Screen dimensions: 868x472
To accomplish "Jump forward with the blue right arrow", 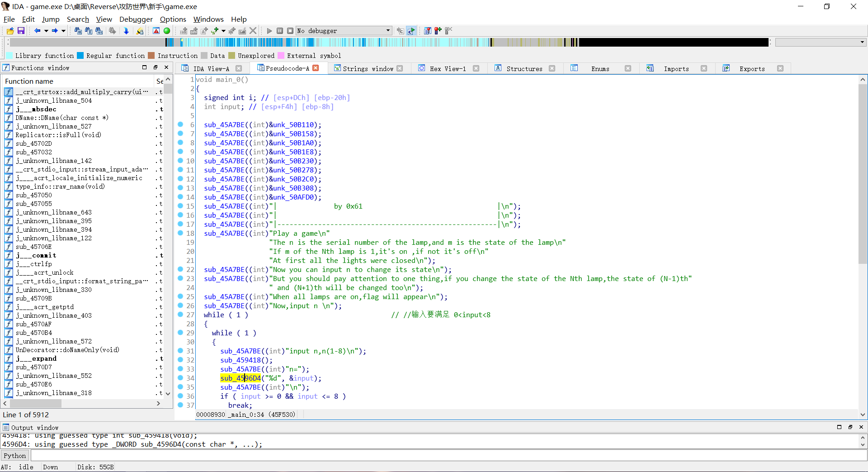I will coord(55,31).
